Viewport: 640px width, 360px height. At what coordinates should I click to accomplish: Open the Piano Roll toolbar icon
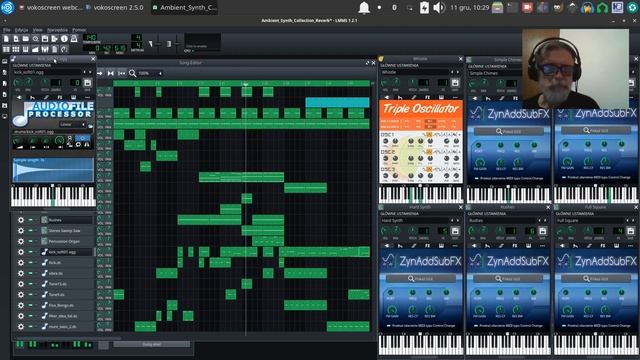coord(26,49)
